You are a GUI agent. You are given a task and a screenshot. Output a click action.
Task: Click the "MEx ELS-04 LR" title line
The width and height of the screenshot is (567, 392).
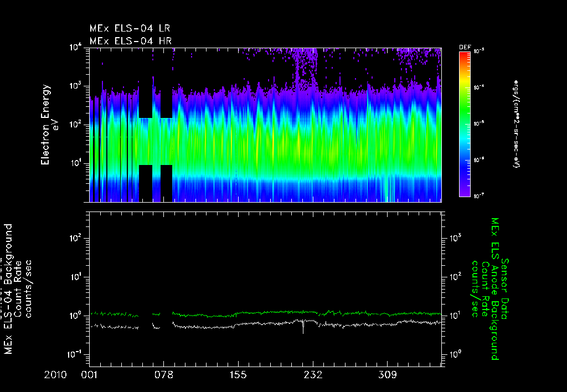point(130,28)
